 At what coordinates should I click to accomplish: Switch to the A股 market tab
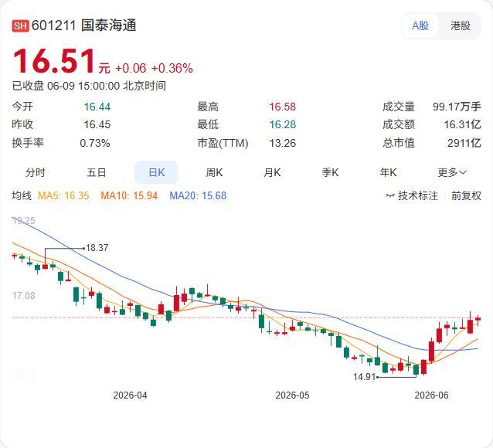click(x=420, y=25)
